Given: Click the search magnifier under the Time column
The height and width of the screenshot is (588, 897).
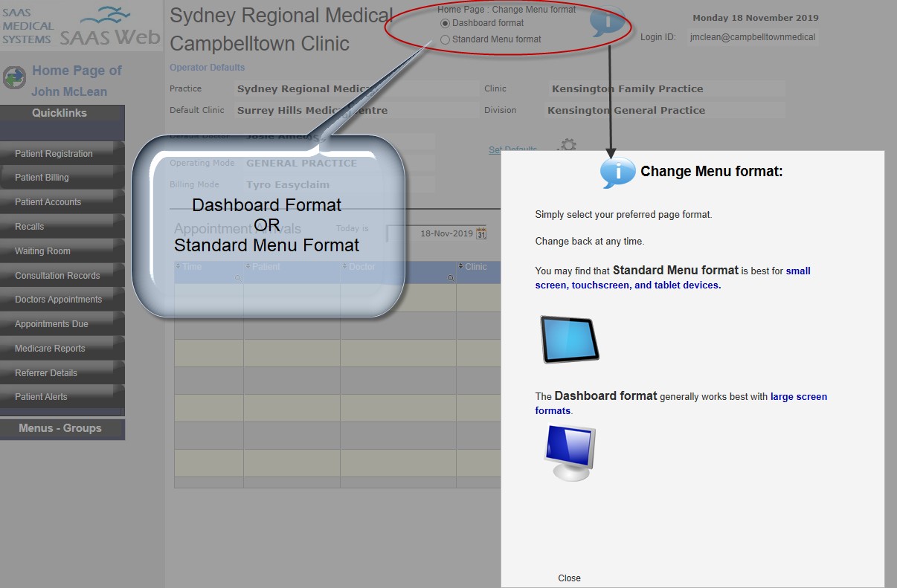Looking at the screenshot, I should tap(237, 278).
